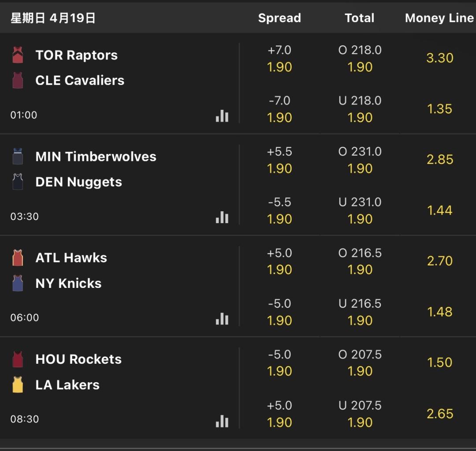Screen dimensions: 476x451
Task: Open stats icon for Raptors vs Cavaliers
Action: (x=222, y=116)
